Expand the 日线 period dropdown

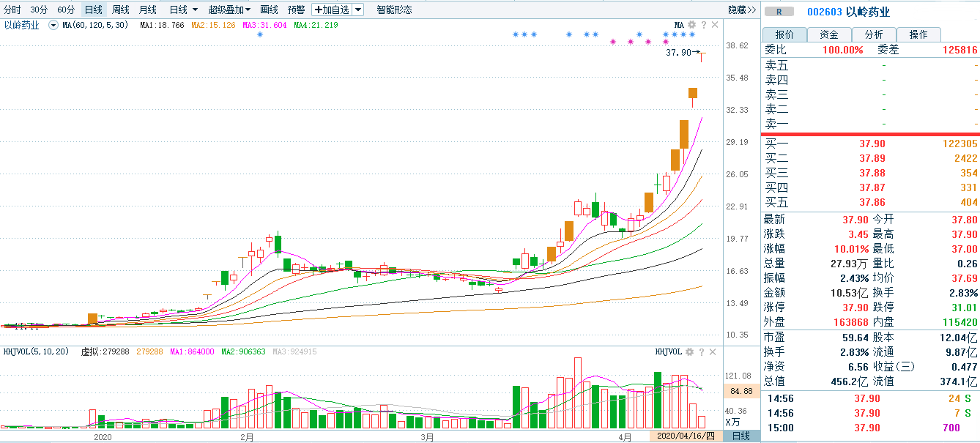pyautogui.click(x=183, y=10)
